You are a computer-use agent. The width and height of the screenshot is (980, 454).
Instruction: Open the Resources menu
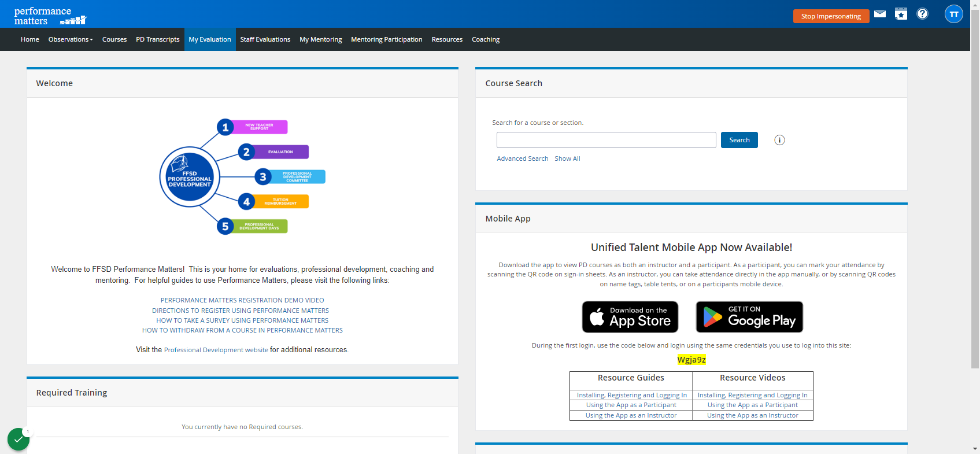(447, 39)
